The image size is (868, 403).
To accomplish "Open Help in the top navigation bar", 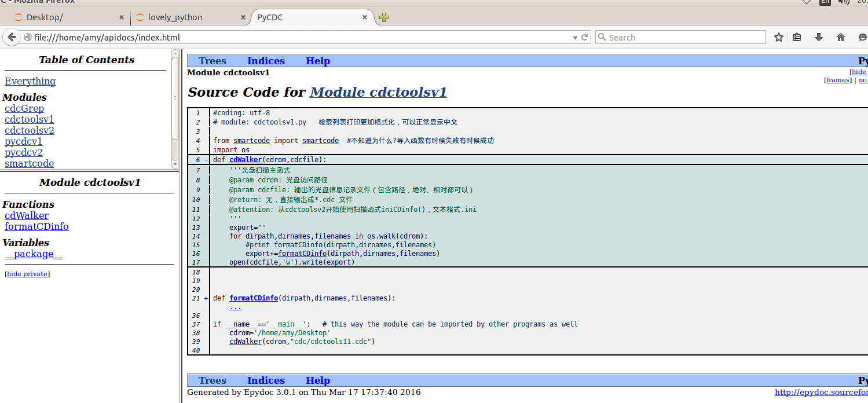I will [x=318, y=61].
